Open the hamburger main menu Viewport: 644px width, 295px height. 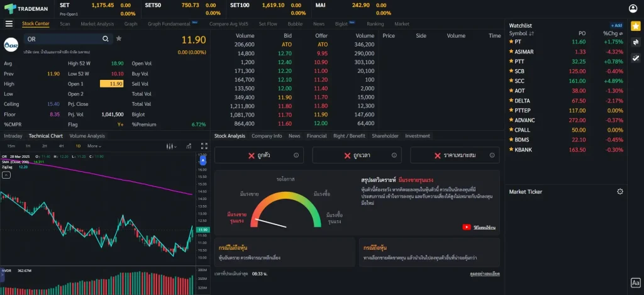click(9, 24)
